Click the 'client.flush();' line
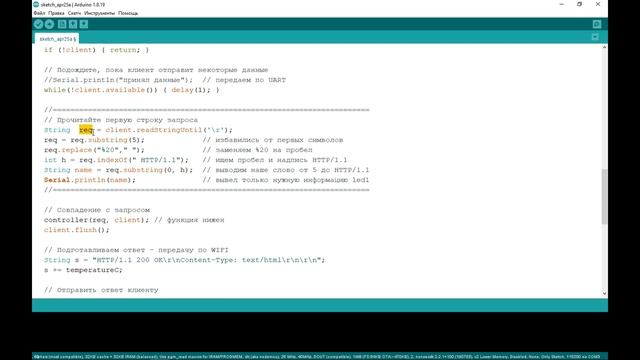 [x=77, y=230]
